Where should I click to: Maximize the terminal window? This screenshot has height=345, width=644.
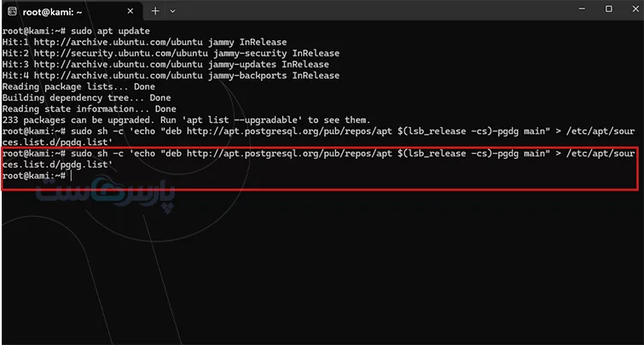pos(609,9)
